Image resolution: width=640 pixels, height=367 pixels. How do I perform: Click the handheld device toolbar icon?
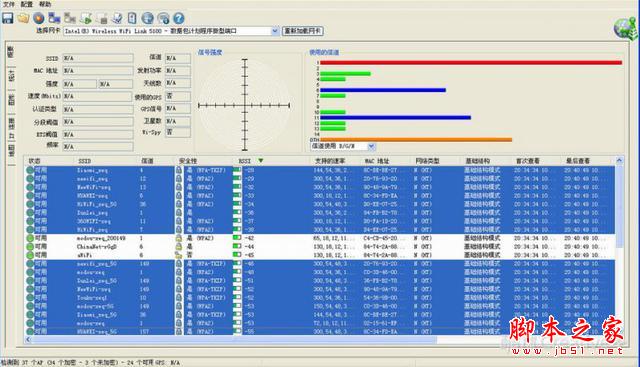click(132, 18)
